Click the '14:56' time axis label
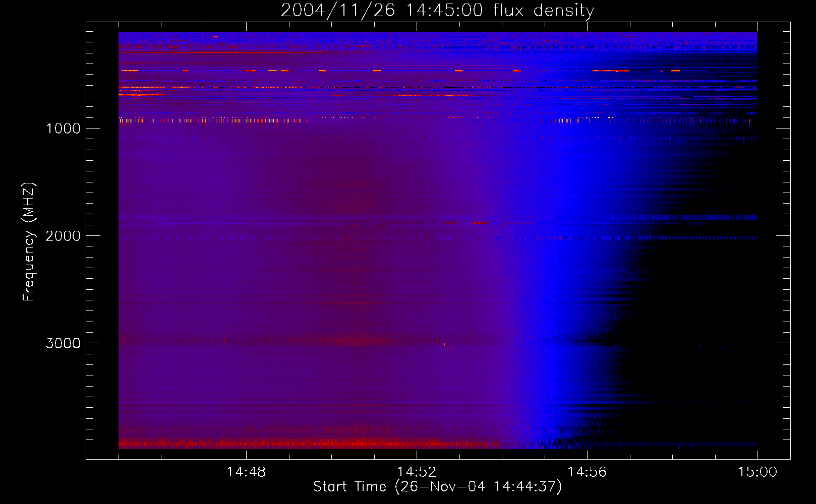The height and width of the screenshot is (504, 816). (x=587, y=472)
